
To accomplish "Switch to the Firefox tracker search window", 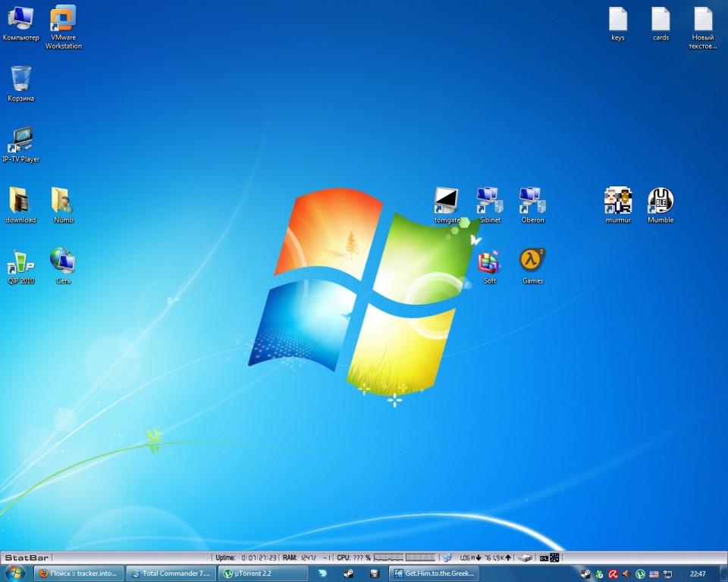I will point(79,574).
